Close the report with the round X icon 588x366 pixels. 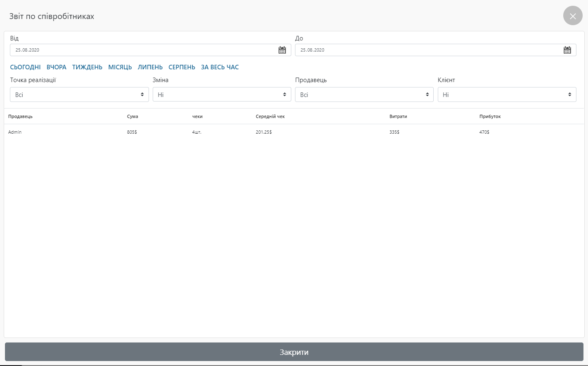coord(572,16)
